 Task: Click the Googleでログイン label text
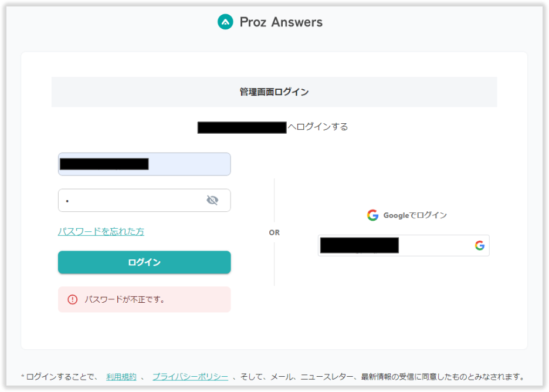415,215
